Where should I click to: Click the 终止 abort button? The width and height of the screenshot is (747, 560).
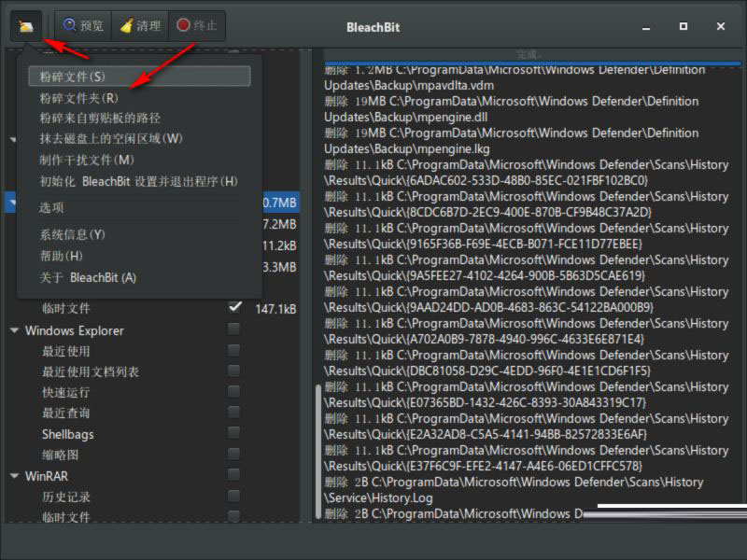pyautogui.click(x=197, y=26)
